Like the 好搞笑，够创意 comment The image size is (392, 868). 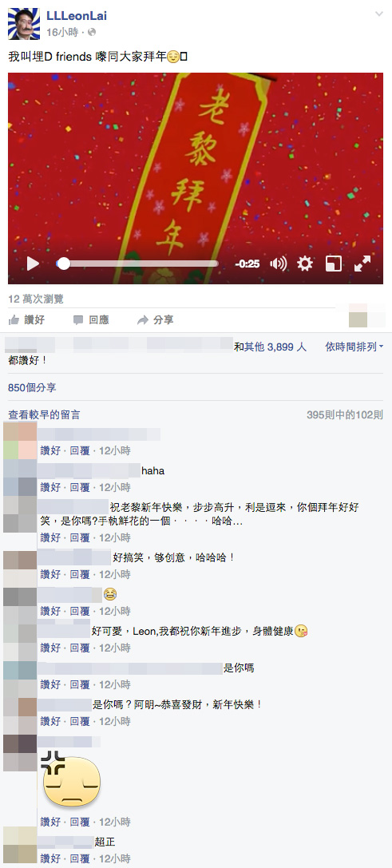point(49,574)
